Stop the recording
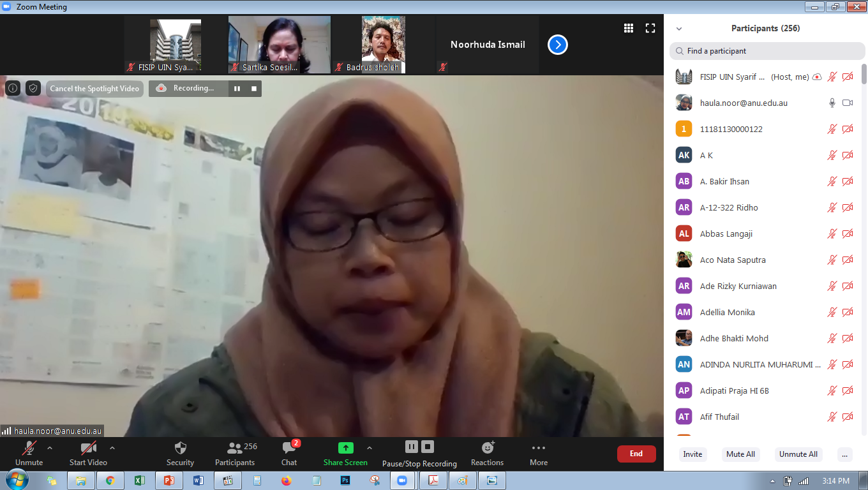 426,447
